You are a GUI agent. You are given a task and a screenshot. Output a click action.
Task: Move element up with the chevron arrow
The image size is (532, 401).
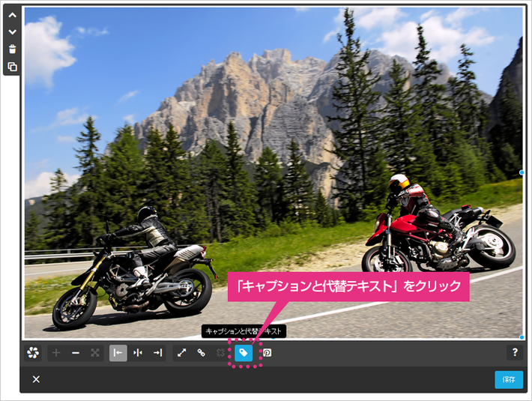pyautogui.click(x=13, y=15)
